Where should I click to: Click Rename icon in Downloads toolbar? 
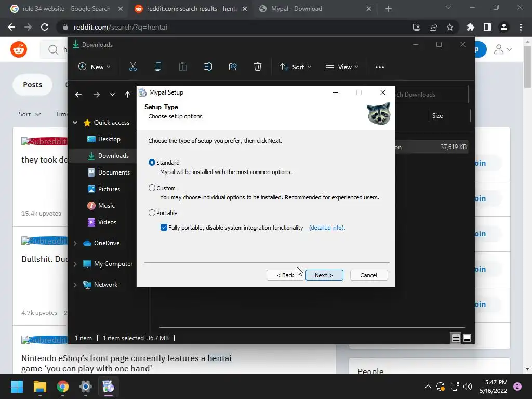pyautogui.click(x=208, y=67)
